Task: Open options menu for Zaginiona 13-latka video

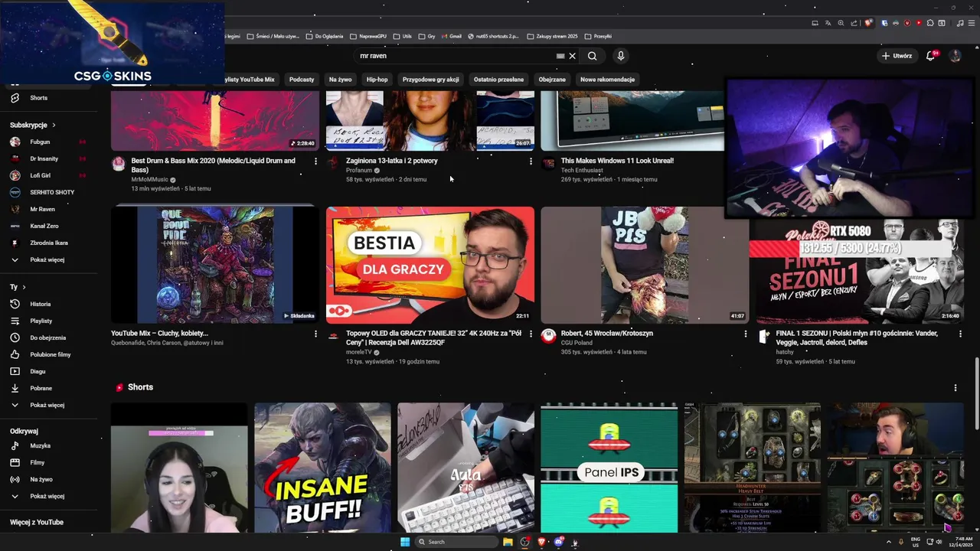Action: tap(531, 161)
